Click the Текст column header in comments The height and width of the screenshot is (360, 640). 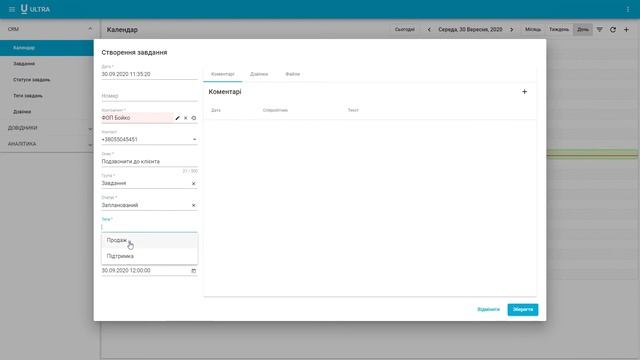[353, 110]
